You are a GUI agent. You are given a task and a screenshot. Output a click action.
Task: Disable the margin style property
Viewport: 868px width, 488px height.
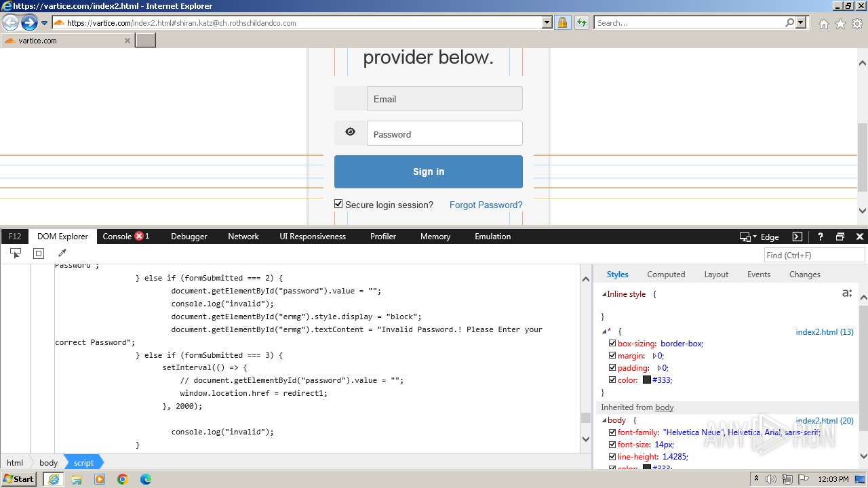click(612, 356)
